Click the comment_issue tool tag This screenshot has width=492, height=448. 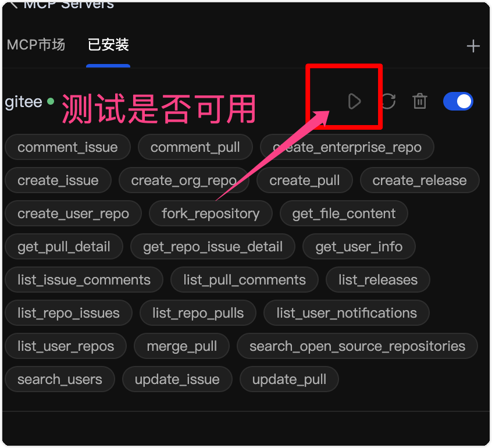[68, 147]
